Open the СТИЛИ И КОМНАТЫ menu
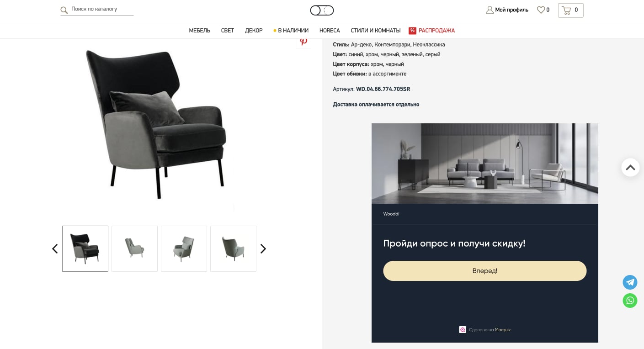Image resolution: width=644 pixels, height=349 pixels. point(376,31)
